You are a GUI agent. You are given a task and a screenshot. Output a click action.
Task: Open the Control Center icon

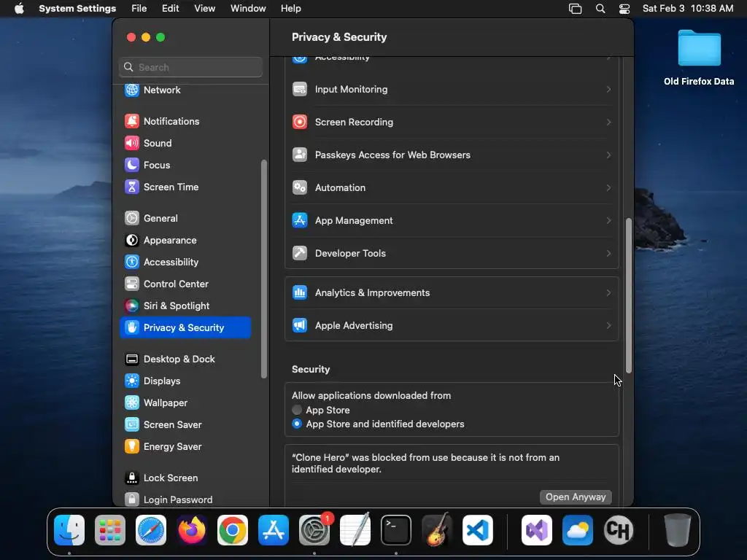132,284
